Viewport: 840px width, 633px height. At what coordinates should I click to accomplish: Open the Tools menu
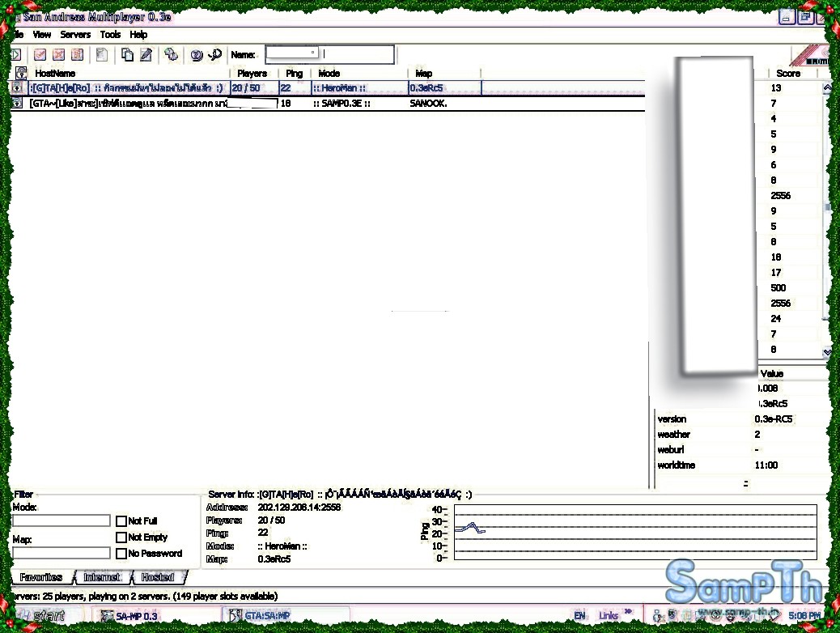click(110, 35)
